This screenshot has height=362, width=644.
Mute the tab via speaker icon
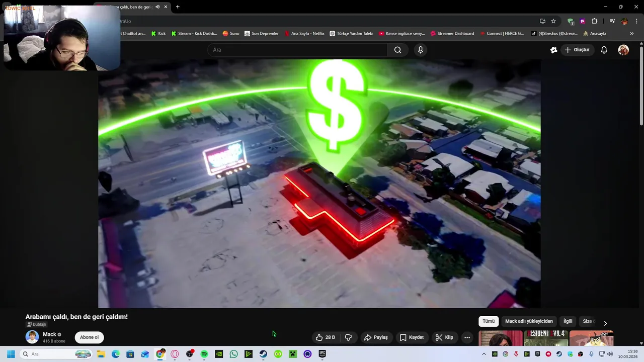tap(157, 7)
